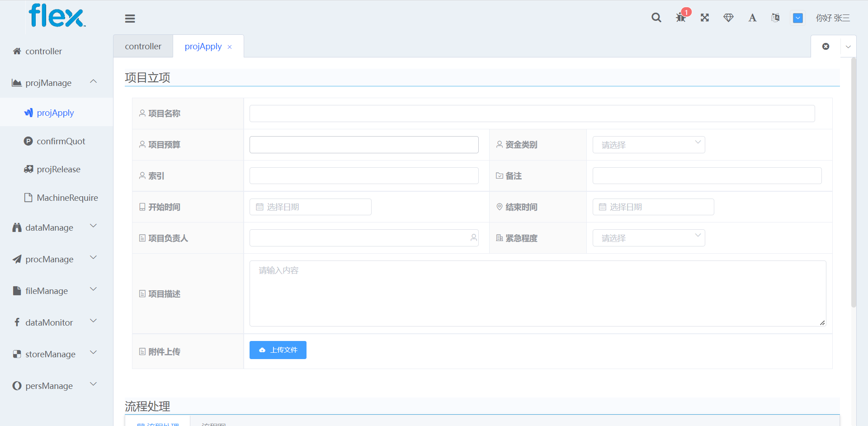The width and height of the screenshot is (868, 426).
Task: Click the close-all tabs circle icon
Action: (x=826, y=46)
